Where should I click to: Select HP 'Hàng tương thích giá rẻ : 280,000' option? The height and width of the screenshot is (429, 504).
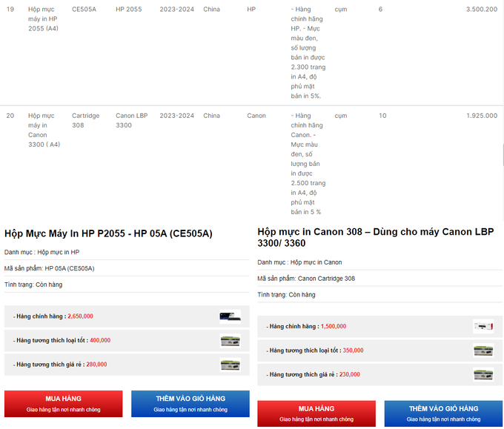(127, 365)
